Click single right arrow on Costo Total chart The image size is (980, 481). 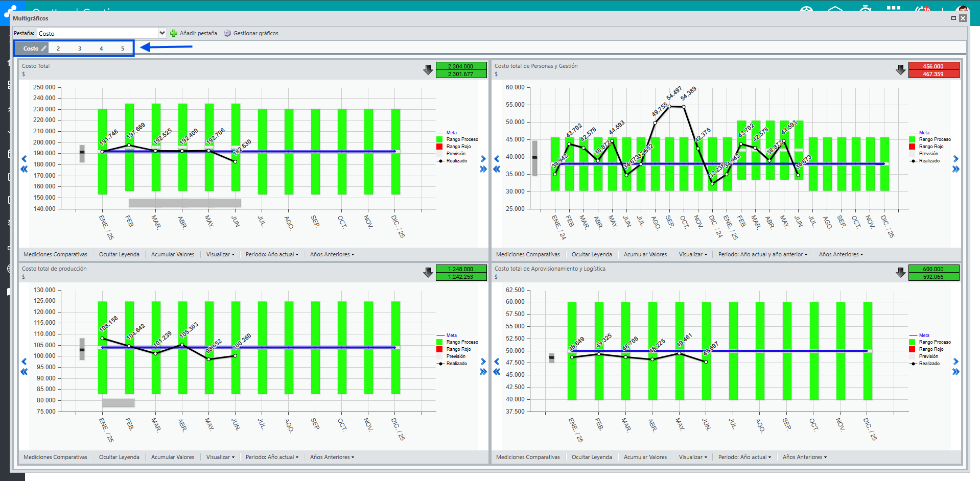(483, 159)
